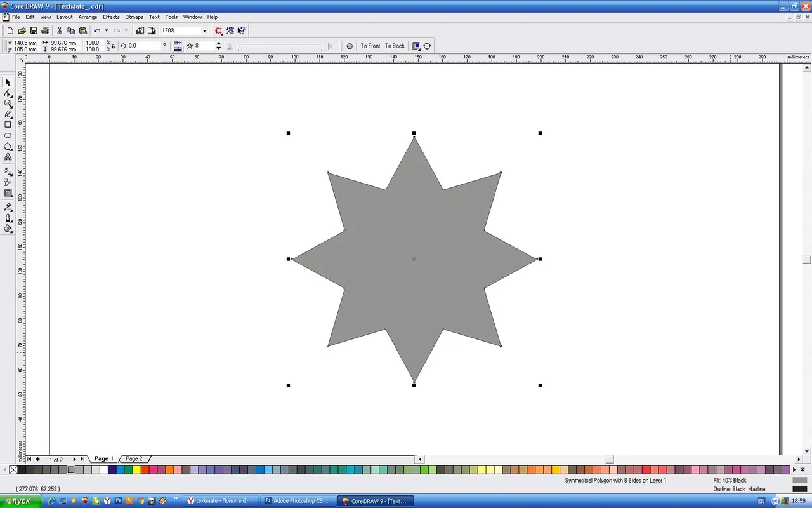This screenshot has height=508, width=812.
Task: Toggle polygon/star shape button
Action: point(189,46)
